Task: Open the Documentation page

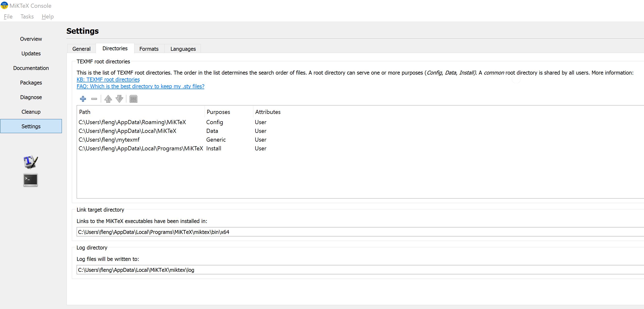Action: point(31,68)
